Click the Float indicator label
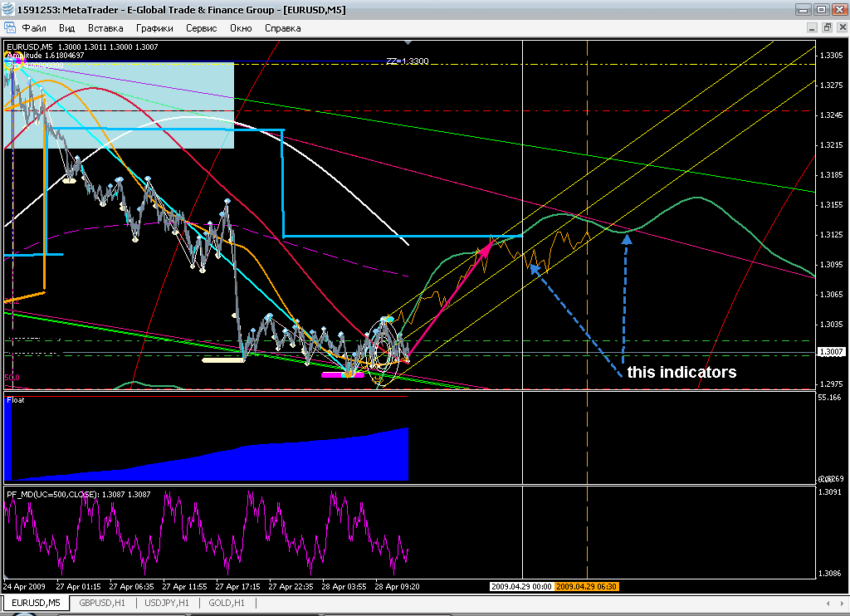 click(16, 400)
